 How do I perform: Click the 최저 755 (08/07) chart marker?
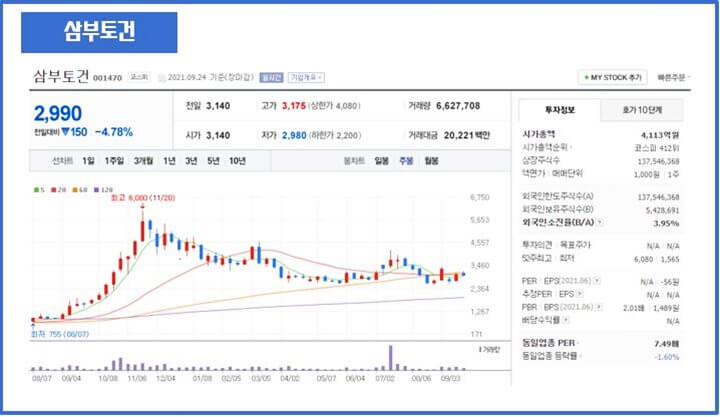pyautogui.click(x=60, y=334)
